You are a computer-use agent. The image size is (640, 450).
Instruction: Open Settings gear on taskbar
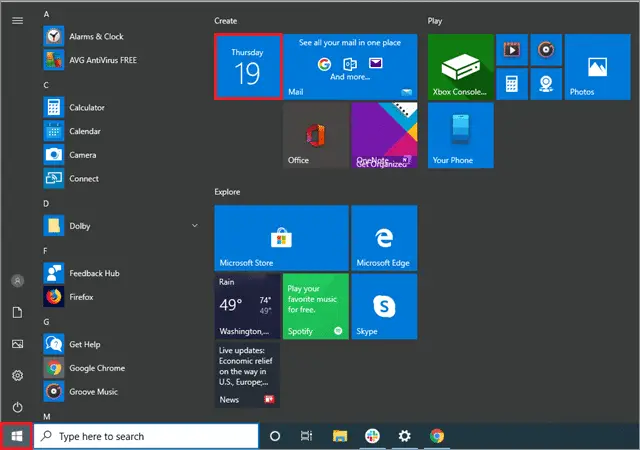(x=404, y=436)
